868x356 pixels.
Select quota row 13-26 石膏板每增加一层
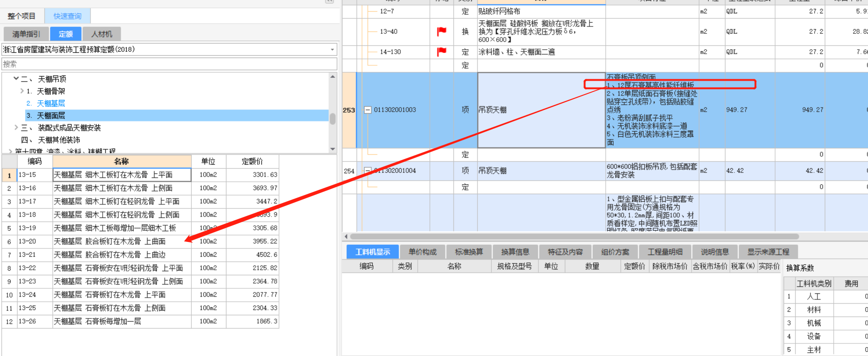pos(141,321)
